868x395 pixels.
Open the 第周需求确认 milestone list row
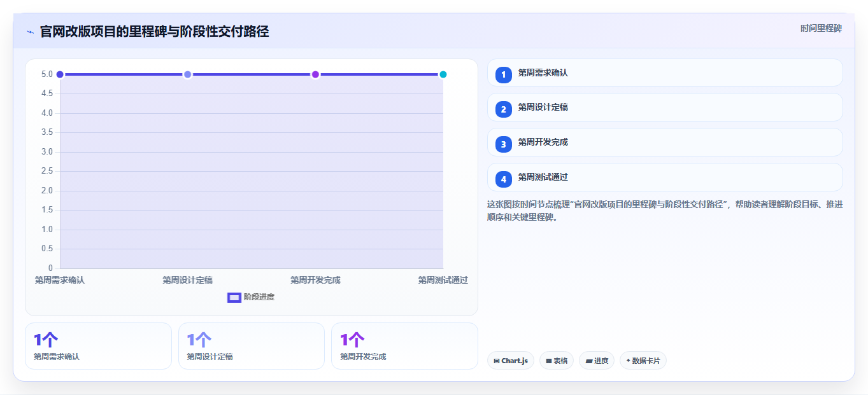coord(665,73)
